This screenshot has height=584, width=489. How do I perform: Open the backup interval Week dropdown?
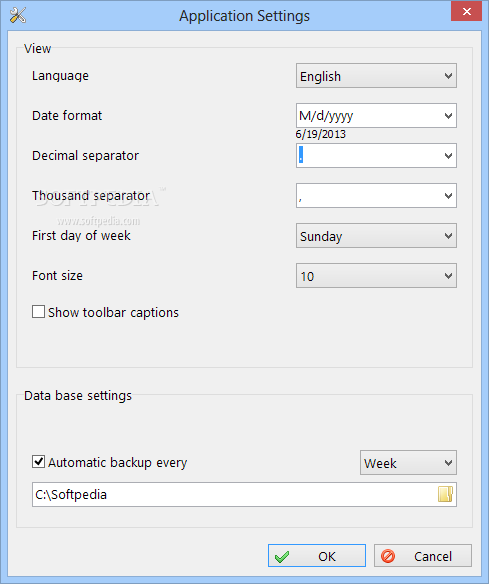coord(408,463)
